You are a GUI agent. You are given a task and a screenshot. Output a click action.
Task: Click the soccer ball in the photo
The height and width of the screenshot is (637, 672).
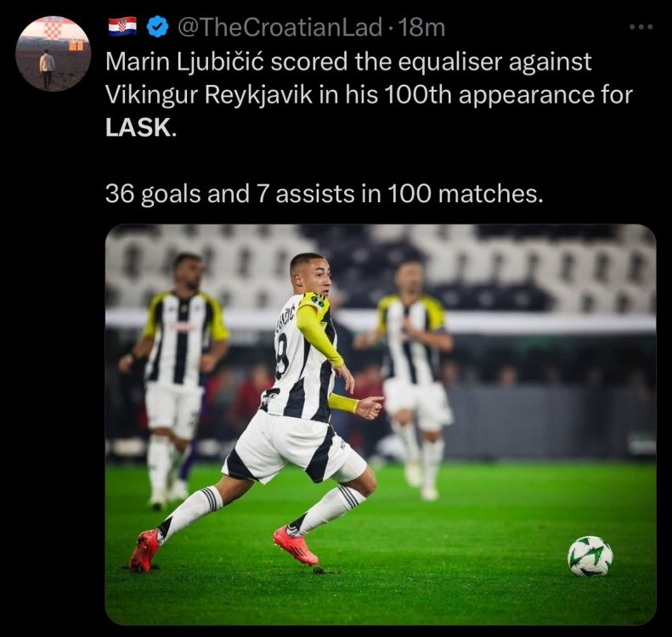(590, 556)
